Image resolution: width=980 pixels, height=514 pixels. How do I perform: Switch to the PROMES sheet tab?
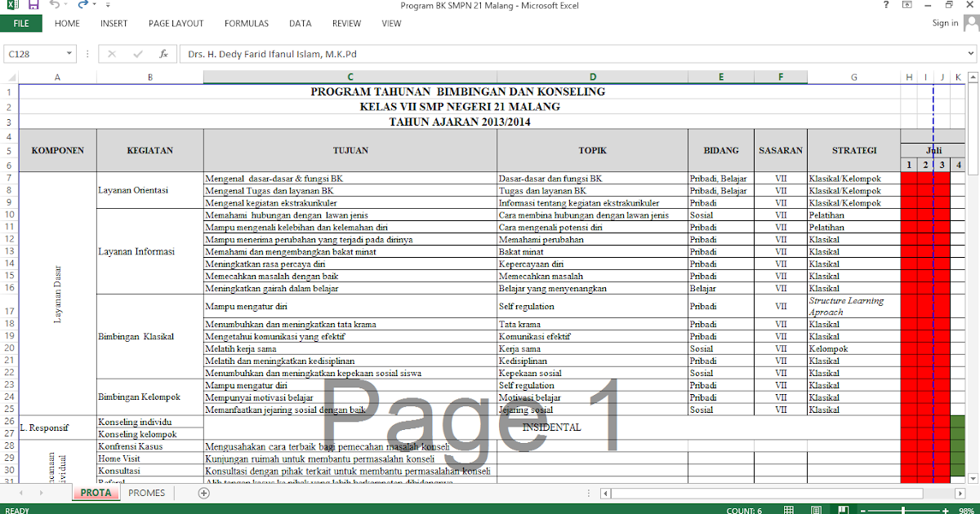click(147, 493)
